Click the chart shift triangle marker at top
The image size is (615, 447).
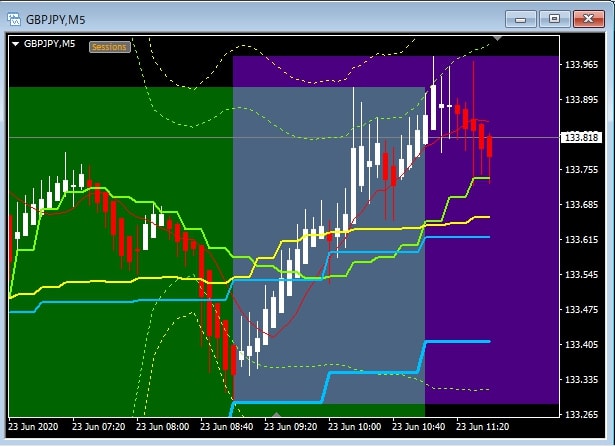click(x=497, y=42)
